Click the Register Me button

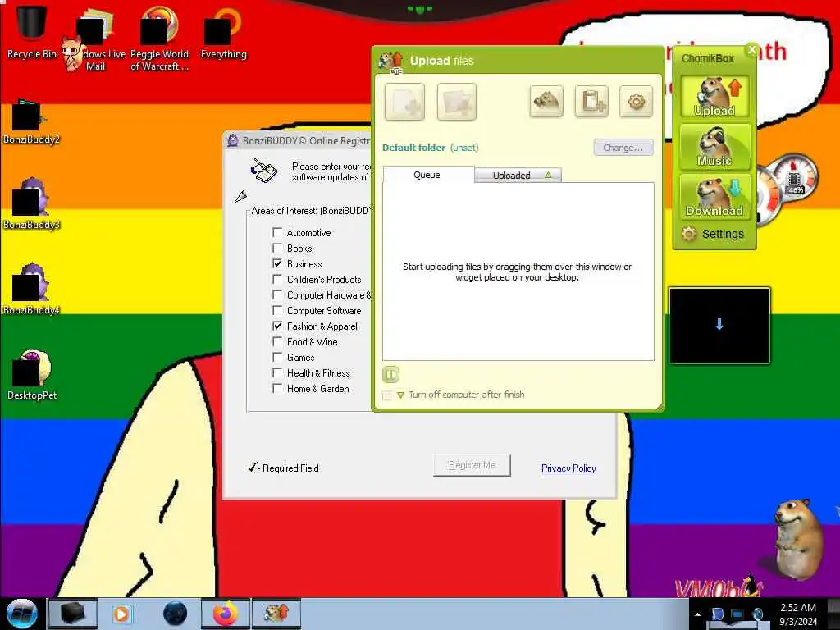472,465
